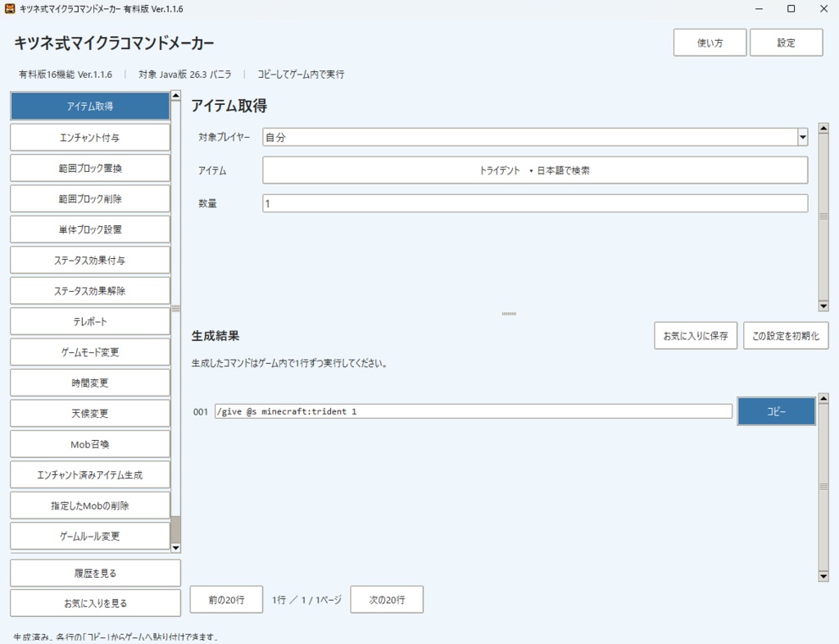Click results panel scrollbar up arrow
The width and height of the screenshot is (839, 644).
(823, 398)
